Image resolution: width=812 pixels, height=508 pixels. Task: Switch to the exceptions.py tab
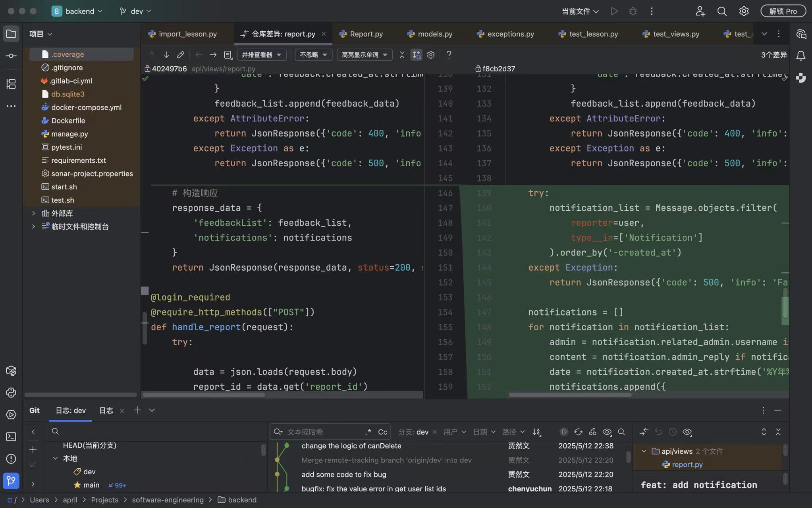505,34
